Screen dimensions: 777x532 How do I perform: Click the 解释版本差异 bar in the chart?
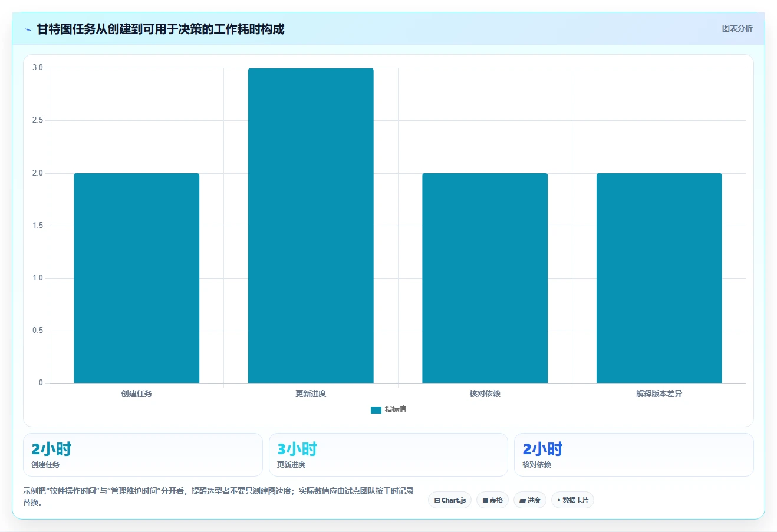[x=659, y=278]
